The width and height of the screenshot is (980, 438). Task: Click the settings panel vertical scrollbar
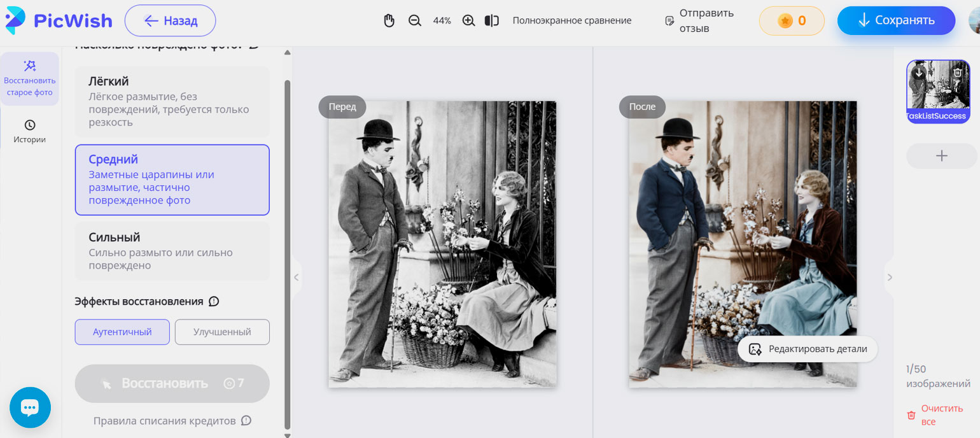coord(287,255)
